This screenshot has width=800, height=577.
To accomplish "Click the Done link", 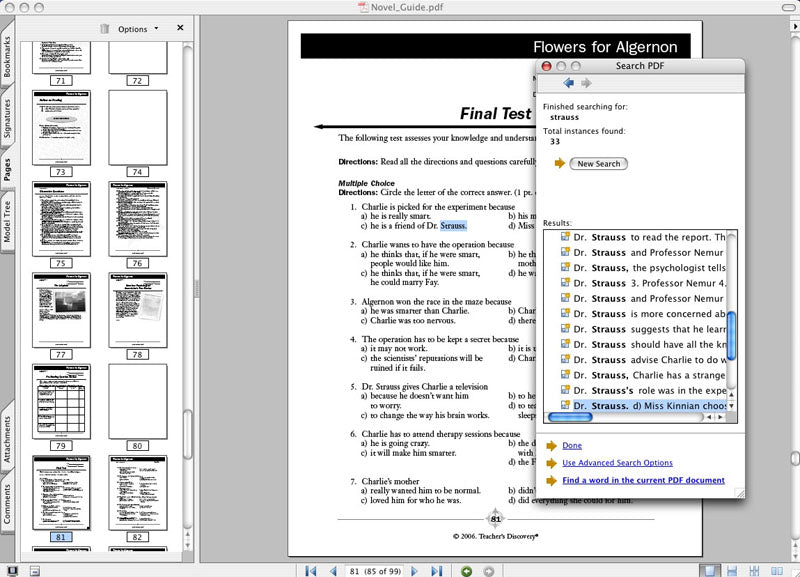I will (571, 445).
